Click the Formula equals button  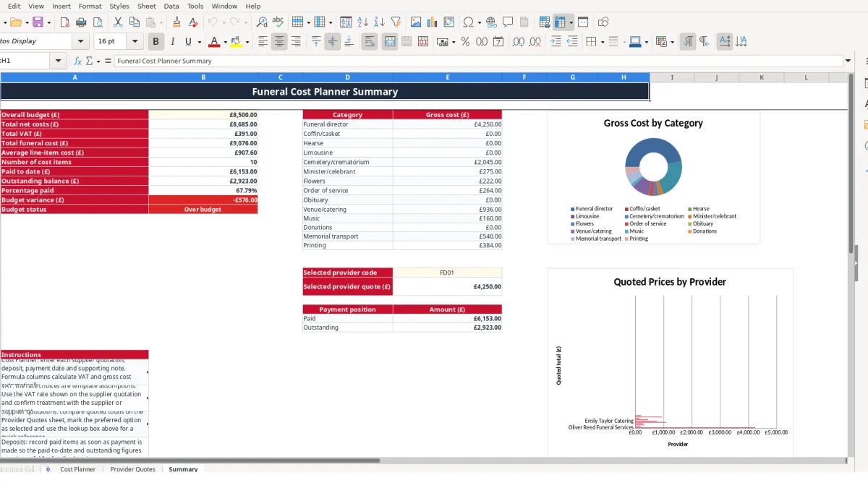point(108,61)
